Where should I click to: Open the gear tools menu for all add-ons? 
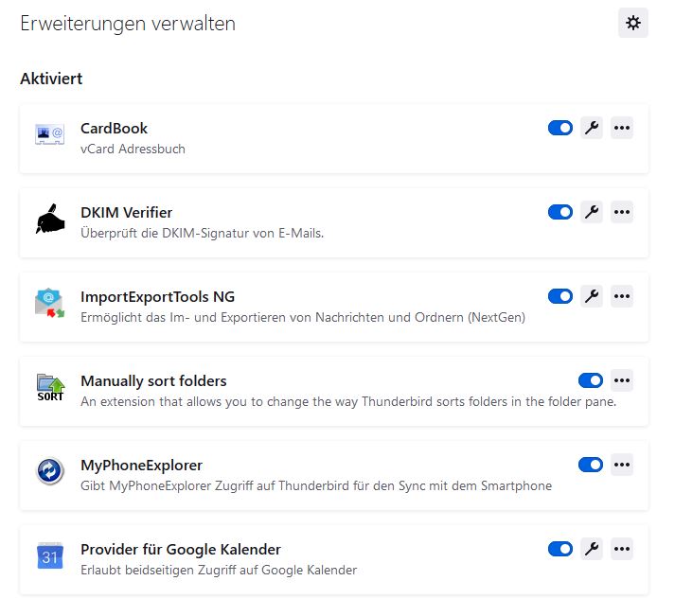pyautogui.click(x=632, y=24)
